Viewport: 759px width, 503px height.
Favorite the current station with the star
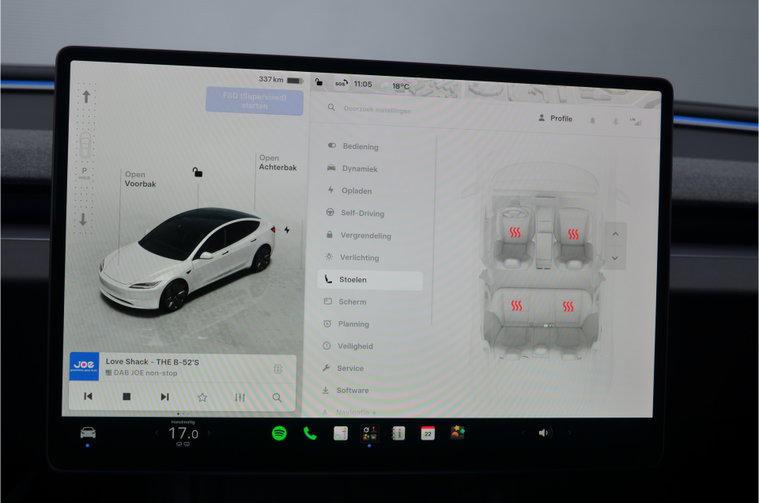click(202, 397)
